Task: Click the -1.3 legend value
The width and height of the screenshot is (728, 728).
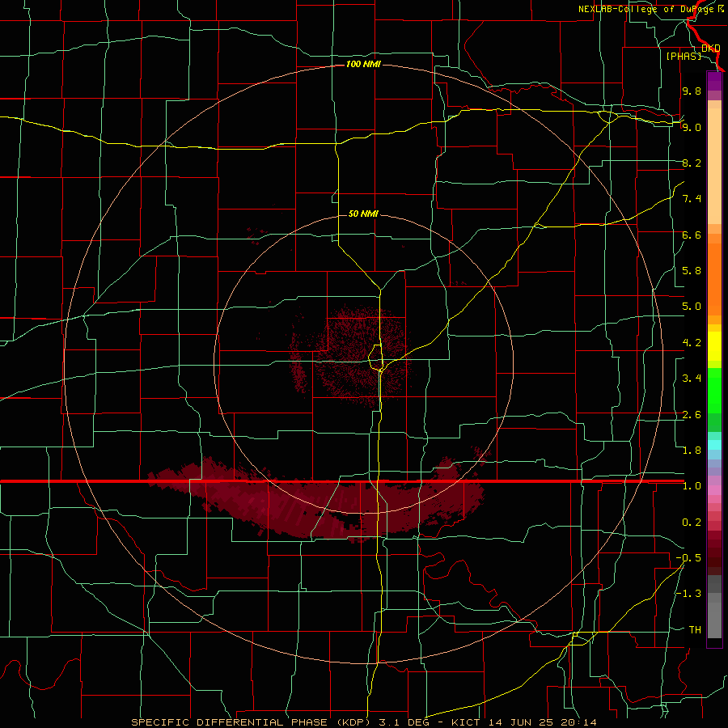Action: tap(688, 594)
